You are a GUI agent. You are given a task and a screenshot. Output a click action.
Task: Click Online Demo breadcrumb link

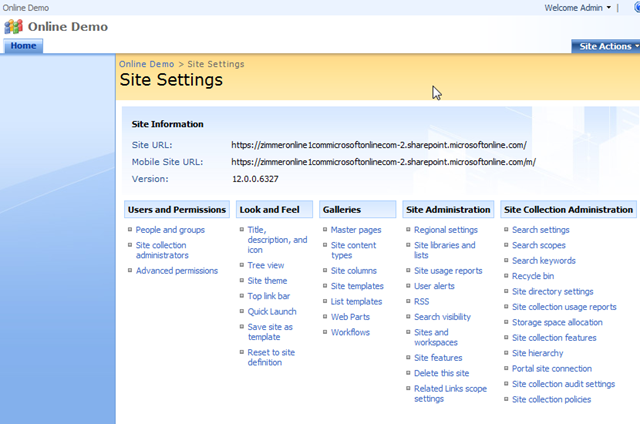tap(146, 64)
